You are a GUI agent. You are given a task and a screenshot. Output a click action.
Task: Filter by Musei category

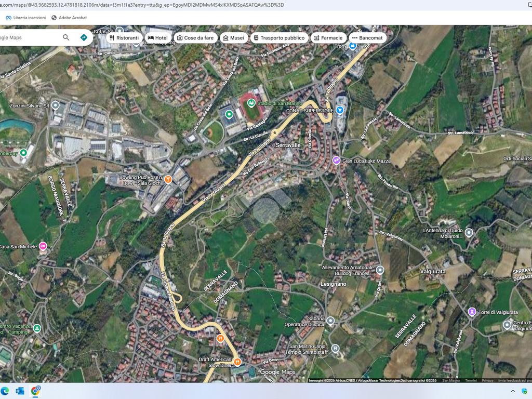pos(233,38)
